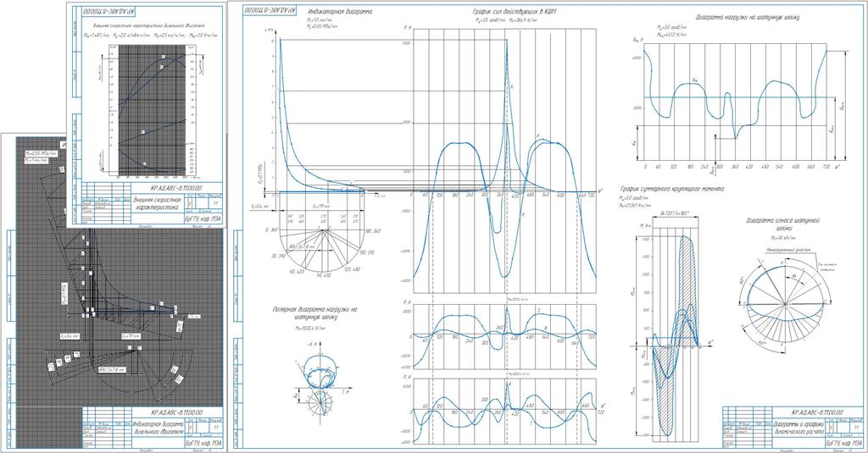Click the "Диаграмма нагрузки на шатунную шейку" heading
This screenshot has height=453, width=868.
748,17
